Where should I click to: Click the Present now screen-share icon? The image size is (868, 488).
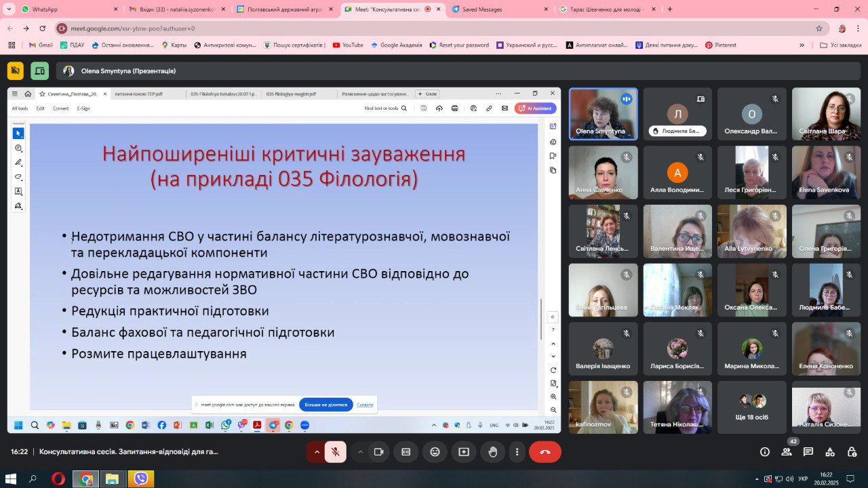click(x=464, y=452)
